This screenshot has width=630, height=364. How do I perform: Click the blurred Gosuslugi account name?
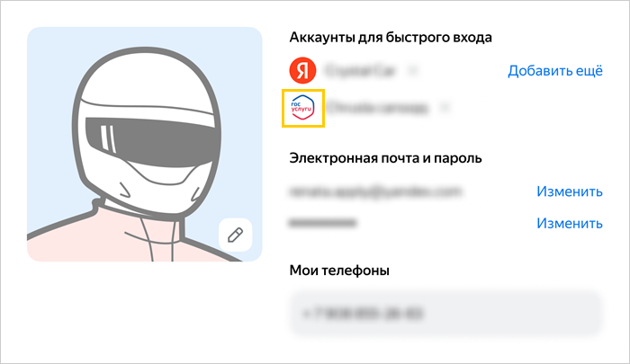(x=377, y=108)
